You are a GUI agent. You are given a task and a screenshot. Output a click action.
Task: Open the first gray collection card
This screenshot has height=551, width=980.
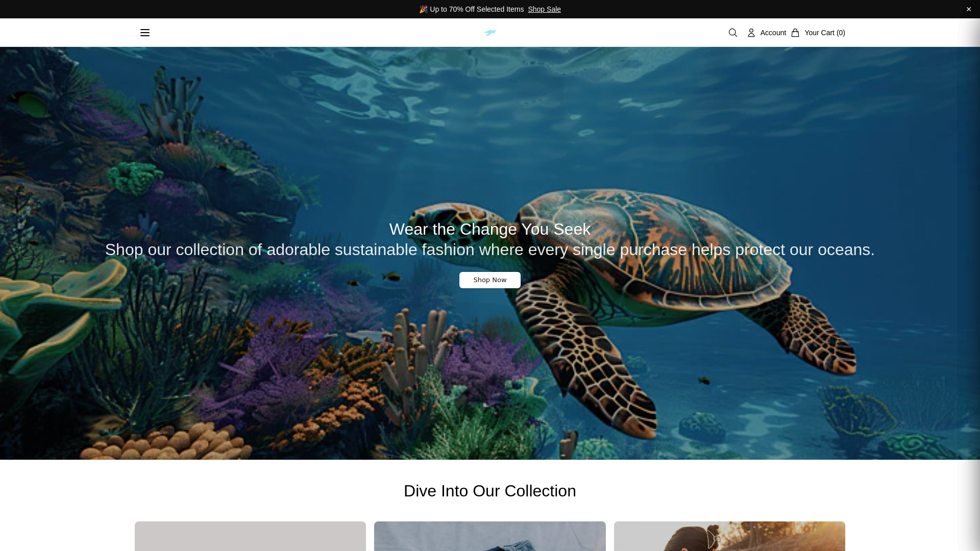(x=250, y=536)
